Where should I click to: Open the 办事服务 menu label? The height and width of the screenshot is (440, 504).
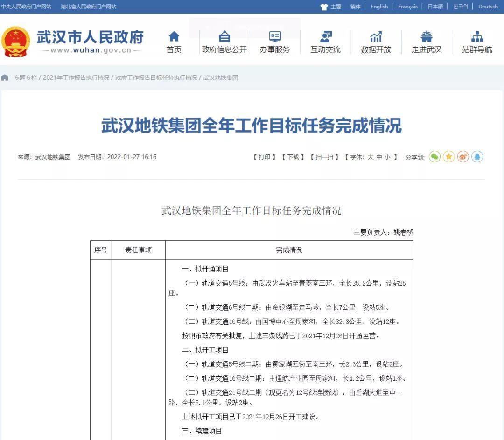tap(275, 49)
